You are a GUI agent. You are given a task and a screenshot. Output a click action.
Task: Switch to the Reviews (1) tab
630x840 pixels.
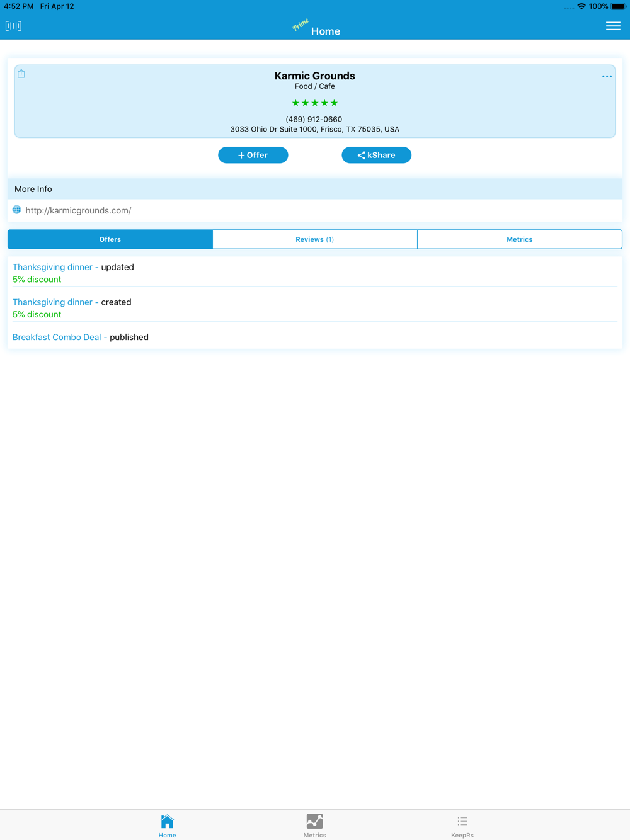click(x=315, y=239)
